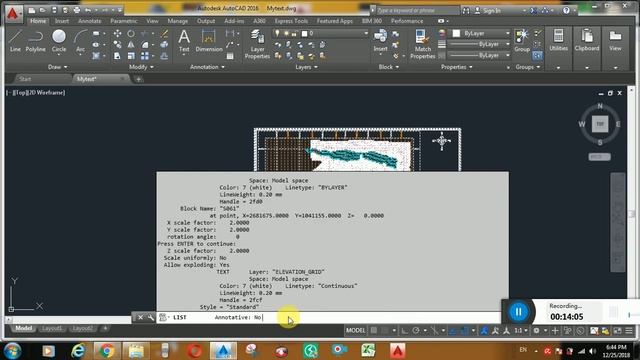Expand the Layers panel
This screenshot has height=360, width=640.
[x=306, y=67]
